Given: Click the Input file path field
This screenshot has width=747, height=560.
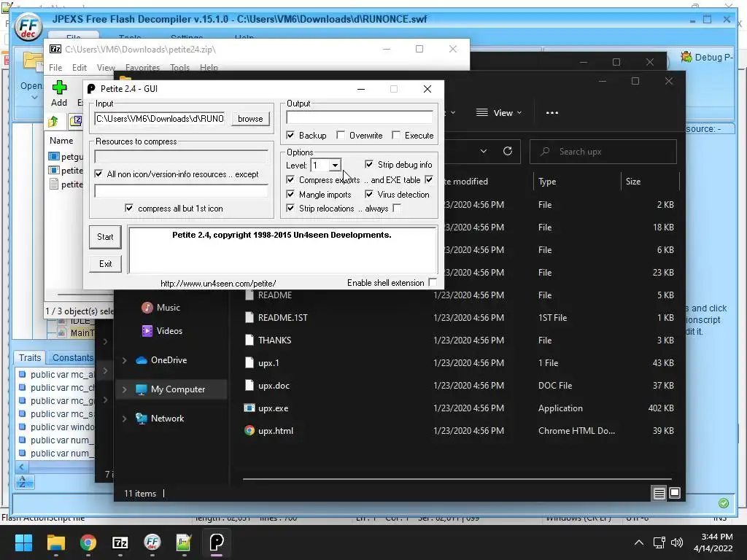Looking at the screenshot, I should pos(160,119).
